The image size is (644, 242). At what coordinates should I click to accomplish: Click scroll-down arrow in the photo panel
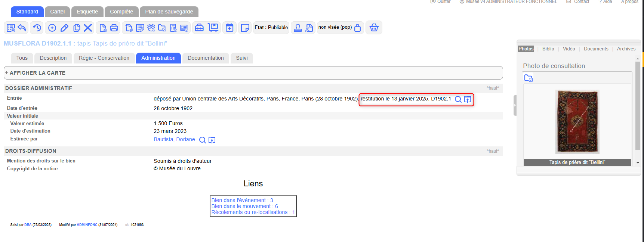click(x=638, y=163)
